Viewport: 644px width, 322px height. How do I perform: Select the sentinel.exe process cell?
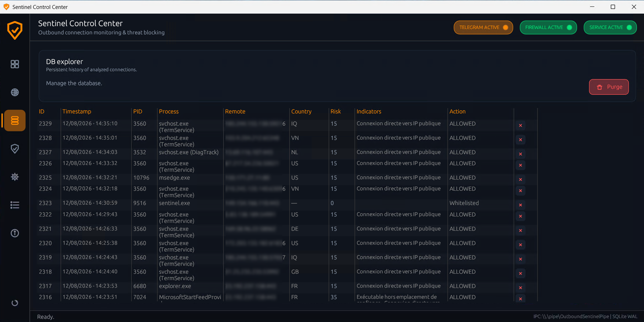(174, 203)
